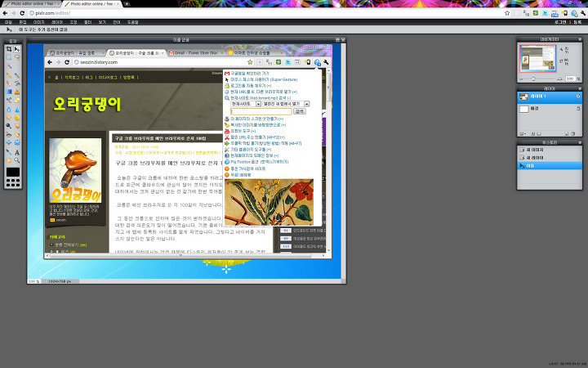Select the Zoom magnifier tool
The height and width of the screenshot is (368, 588).
(x=17, y=160)
